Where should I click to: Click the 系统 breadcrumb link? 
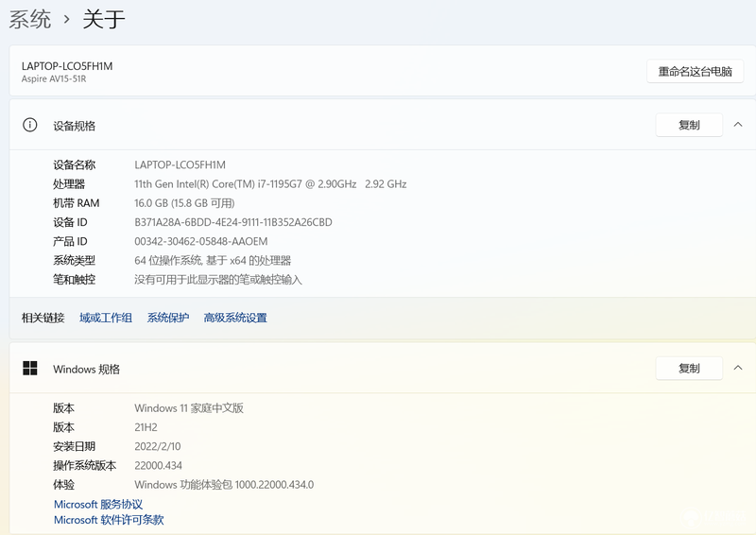click(30, 20)
